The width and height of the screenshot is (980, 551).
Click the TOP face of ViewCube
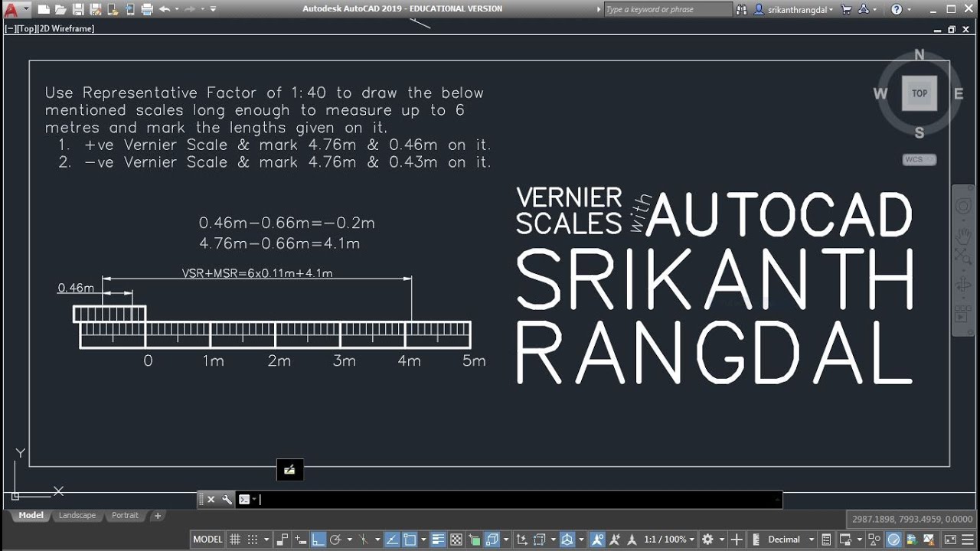(x=919, y=93)
